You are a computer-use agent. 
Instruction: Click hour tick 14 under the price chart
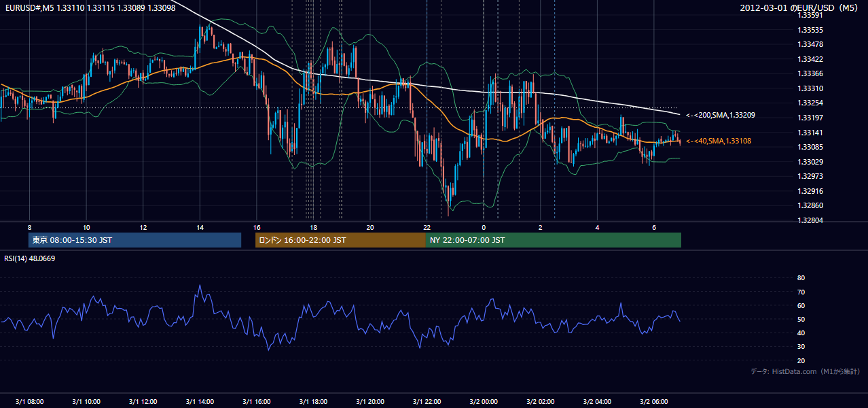200,227
